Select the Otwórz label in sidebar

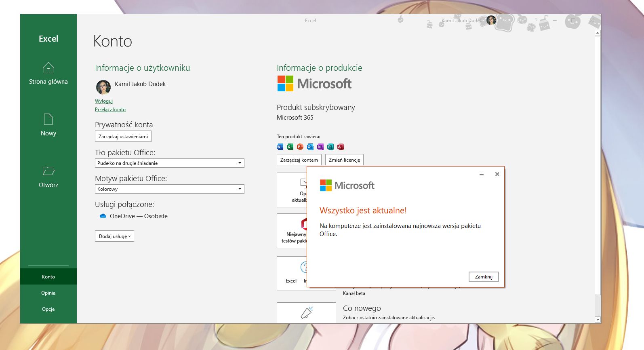48,185
